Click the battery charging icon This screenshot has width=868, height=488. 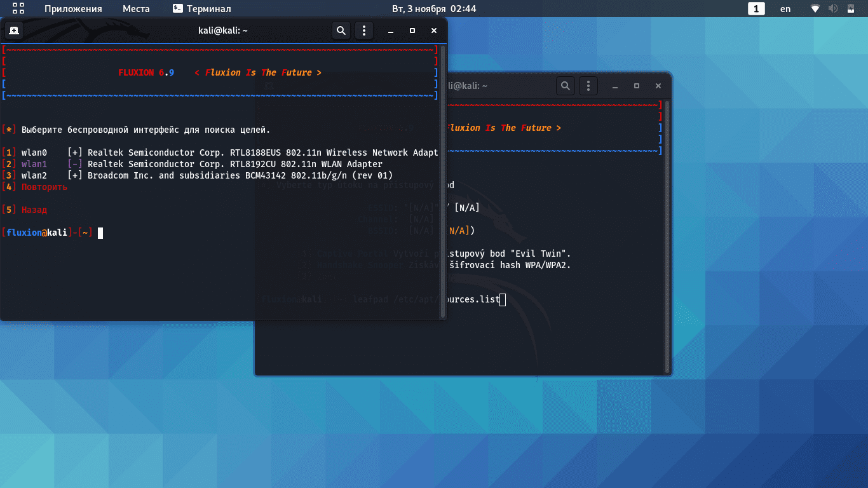(850, 8)
